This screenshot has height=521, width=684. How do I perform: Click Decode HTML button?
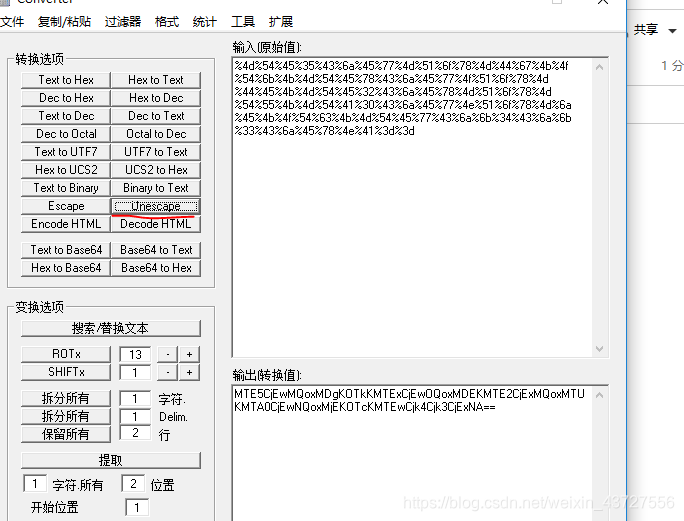(x=156, y=224)
